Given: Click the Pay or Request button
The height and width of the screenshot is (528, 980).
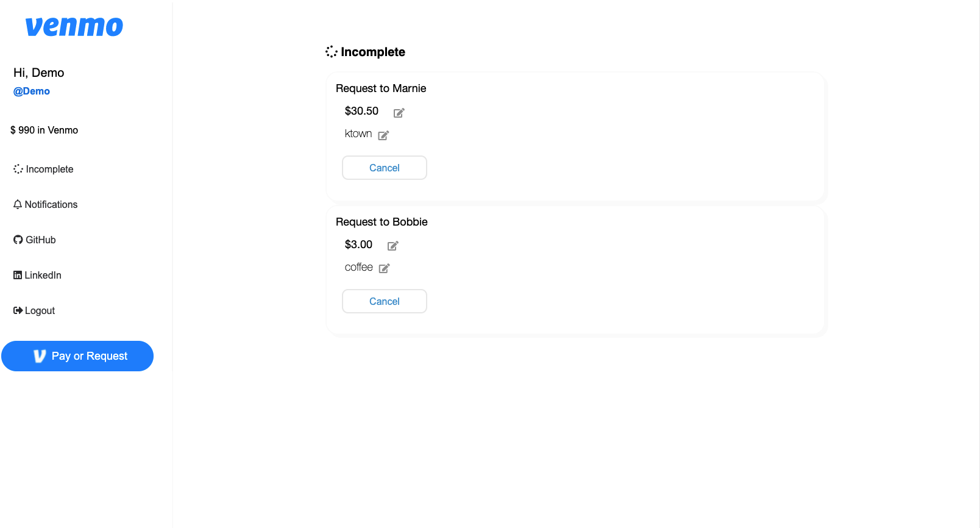Looking at the screenshot, I should pyautogui.click(x=77, y=356).
